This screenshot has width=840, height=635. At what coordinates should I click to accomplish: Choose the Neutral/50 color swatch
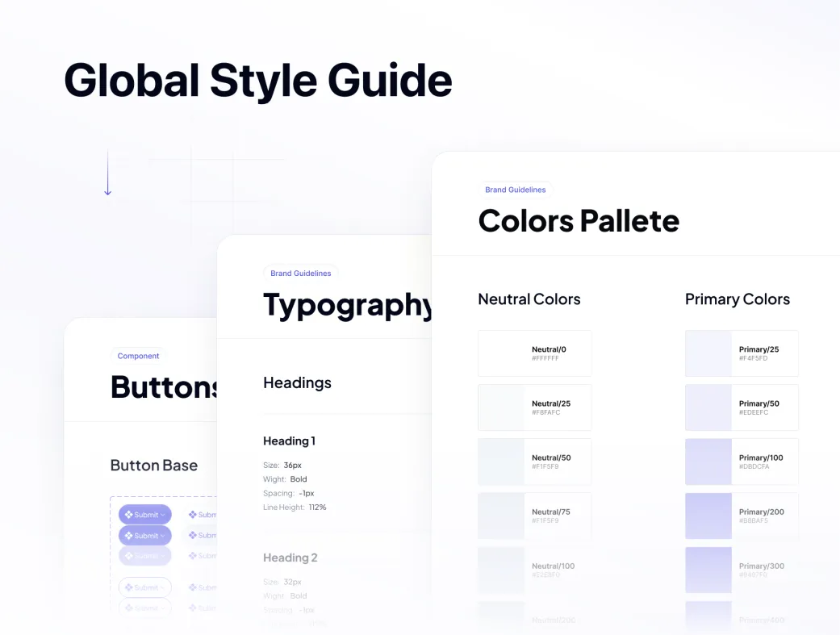click(501, 462)
